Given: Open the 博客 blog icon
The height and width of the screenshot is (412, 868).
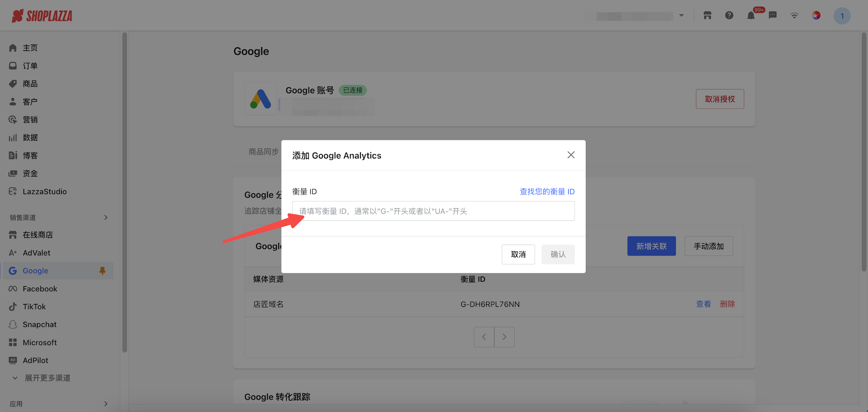Looking at the screenshot, I should [x=13, y=156].
